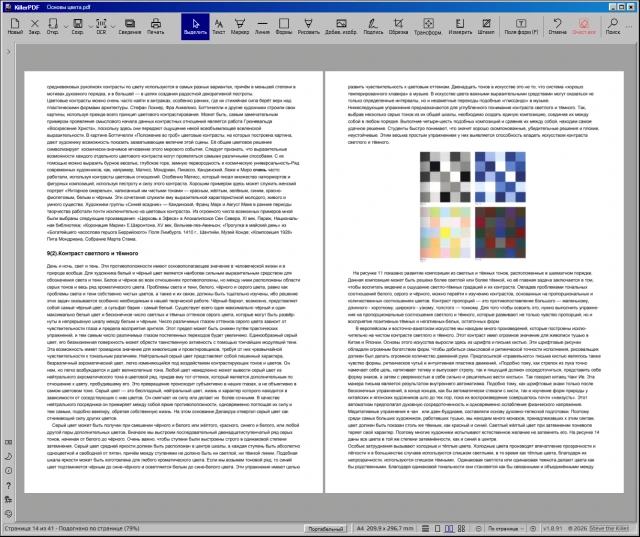This screenshot has height=537, width=640.
Task: Switch to thumbnail grid view mode
Action: coord(462,528)
